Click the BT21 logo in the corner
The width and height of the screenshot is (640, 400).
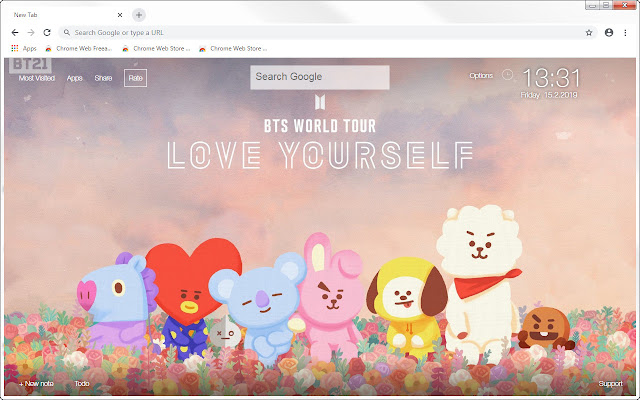point(30,64)
